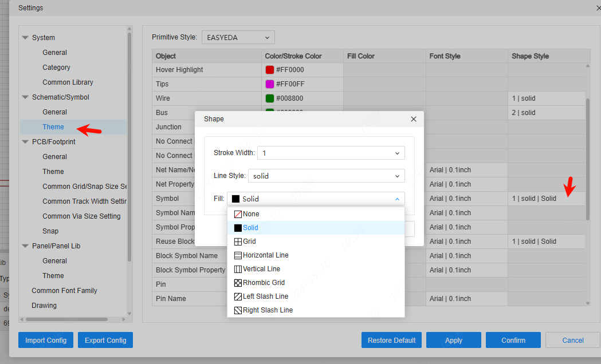Click the Restore Default button
This screenshot has width=601, height=364.
tap(391, 340)
